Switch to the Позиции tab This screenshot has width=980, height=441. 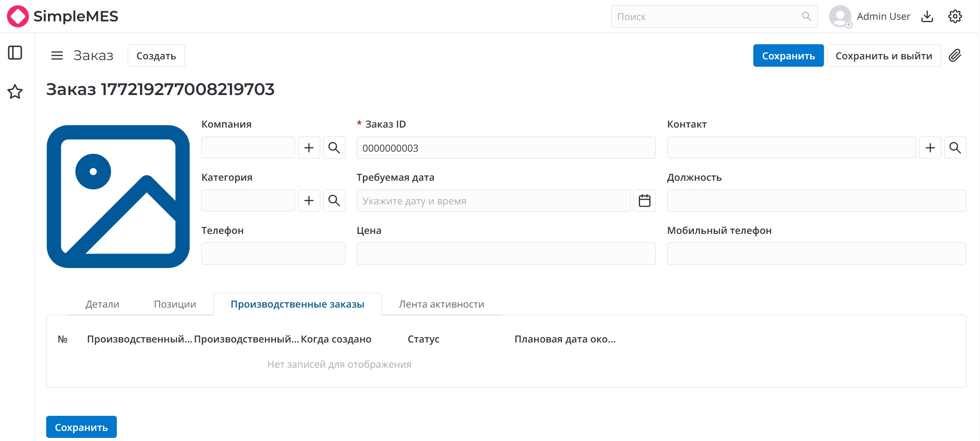(x=175, y=304)
